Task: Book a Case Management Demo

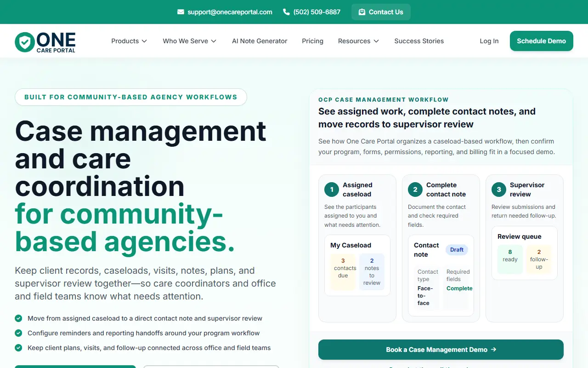Action: pyautogui.click(x=441, y=350)
